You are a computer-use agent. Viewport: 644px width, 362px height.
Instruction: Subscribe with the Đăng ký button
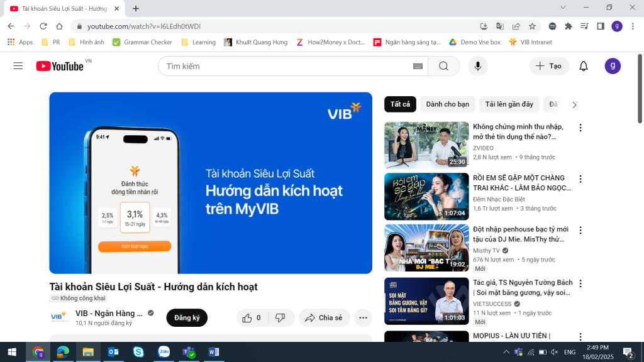[187, 317]
